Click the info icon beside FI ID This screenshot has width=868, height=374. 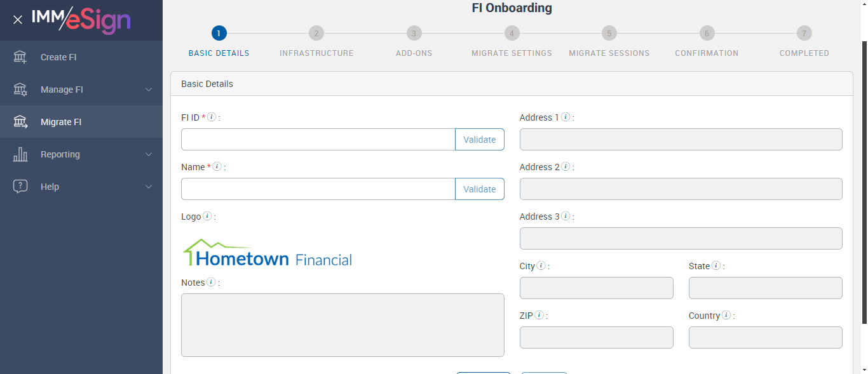click(212, 117)
